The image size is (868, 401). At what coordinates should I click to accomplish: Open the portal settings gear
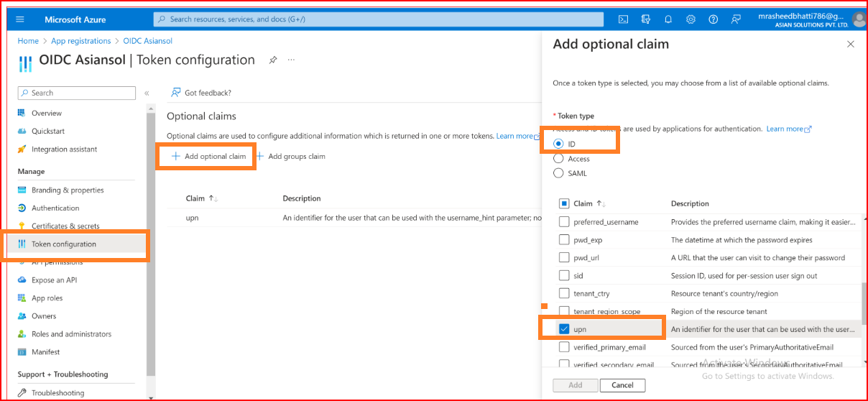(x=691, y=19)
